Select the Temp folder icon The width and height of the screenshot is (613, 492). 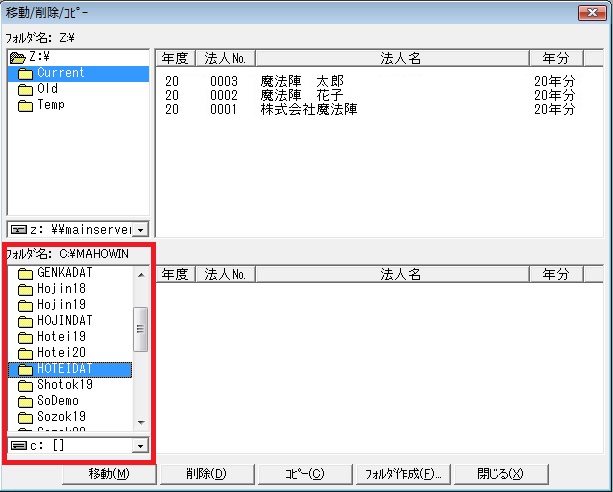(26, 105)
